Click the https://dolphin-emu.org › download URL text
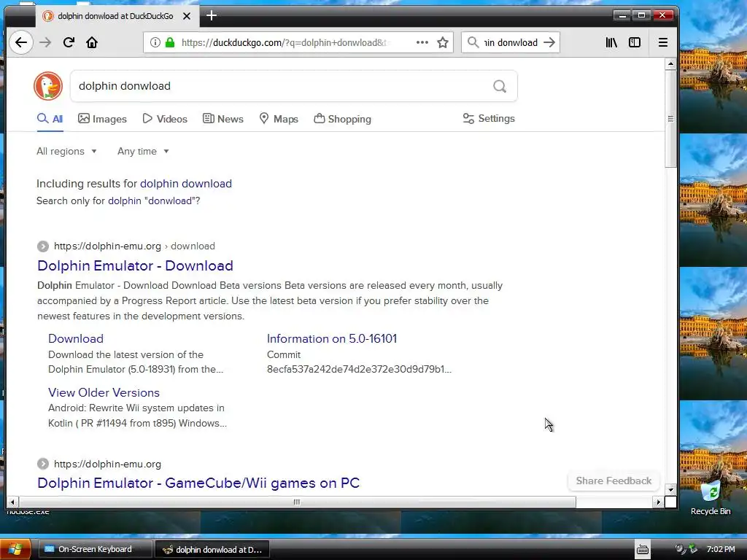 pos(134,246)
